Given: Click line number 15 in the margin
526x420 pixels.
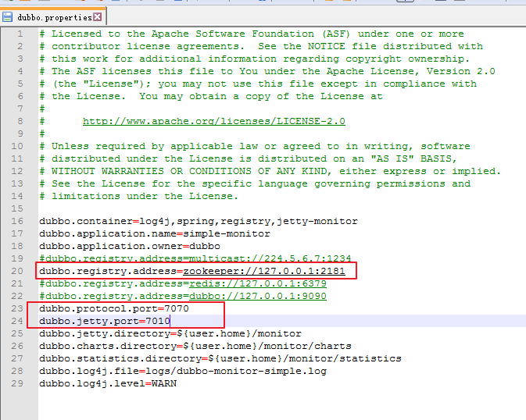Looking at the screenshot, I should pos(17,208).
